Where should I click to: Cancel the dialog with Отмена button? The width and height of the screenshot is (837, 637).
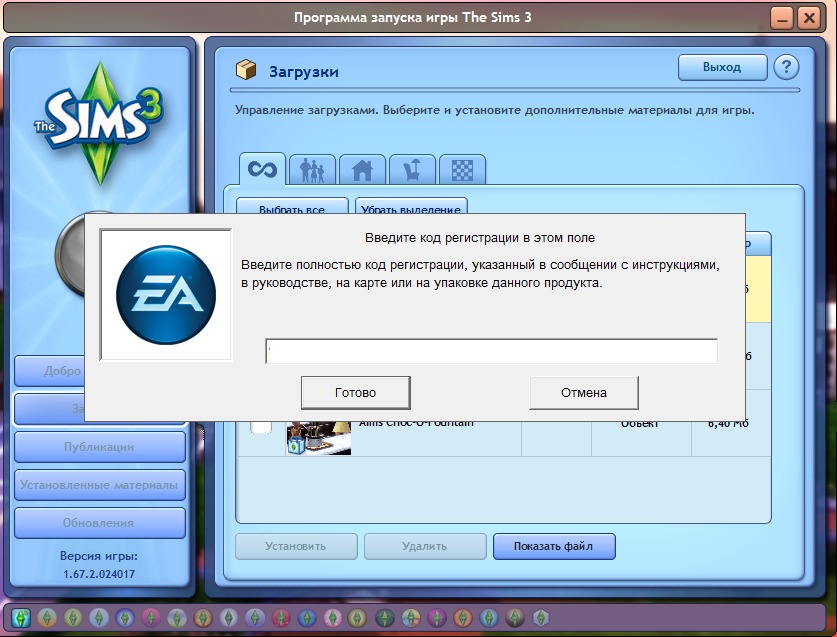click(583, 392)
